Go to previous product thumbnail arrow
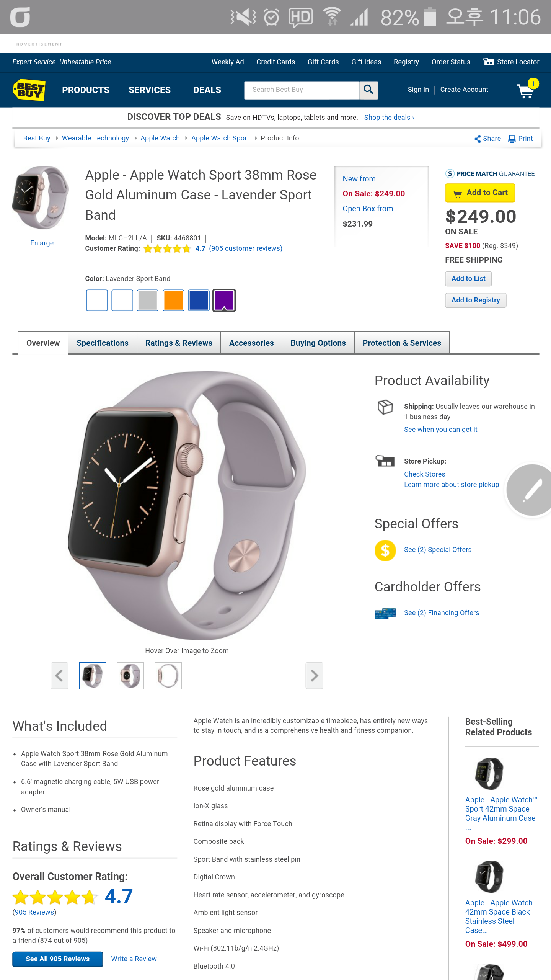 [59, 676]
